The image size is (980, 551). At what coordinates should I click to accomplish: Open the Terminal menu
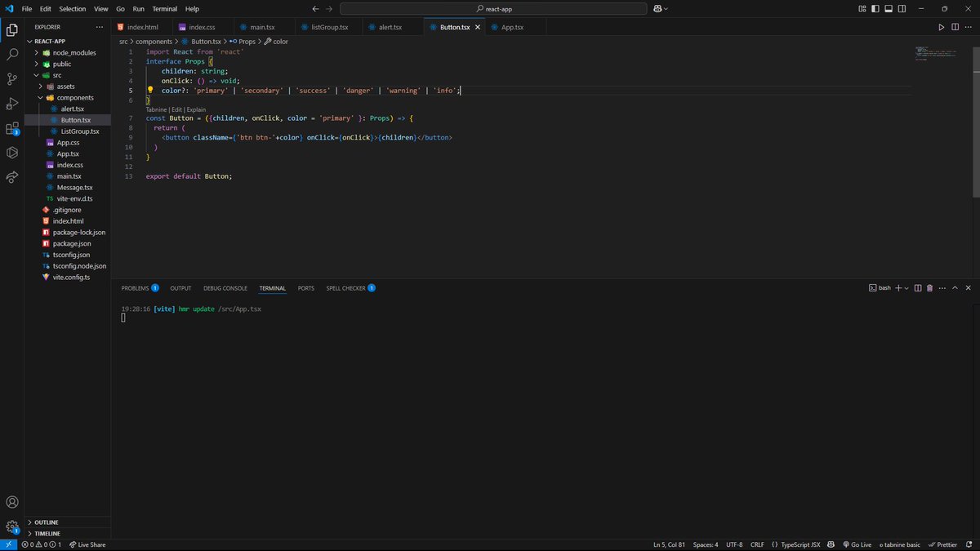point(164,8)
